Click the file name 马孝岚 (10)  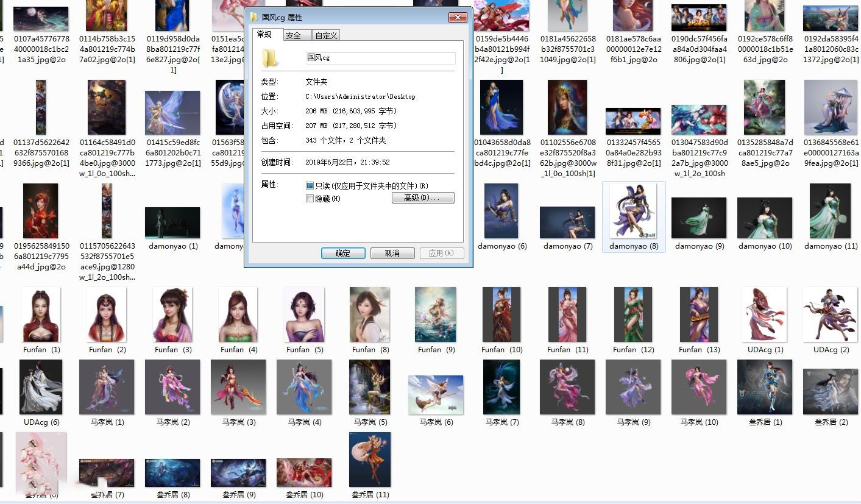(700, 422)
